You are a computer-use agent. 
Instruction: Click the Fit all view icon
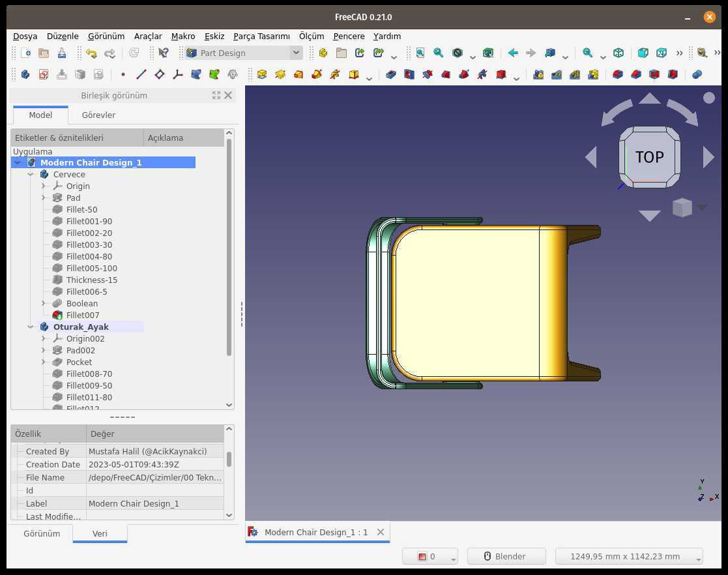click(x=420, y=53)
